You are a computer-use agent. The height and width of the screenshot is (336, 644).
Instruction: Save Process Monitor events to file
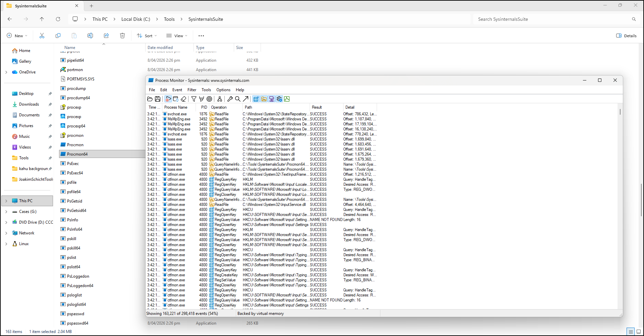(158, 99)
